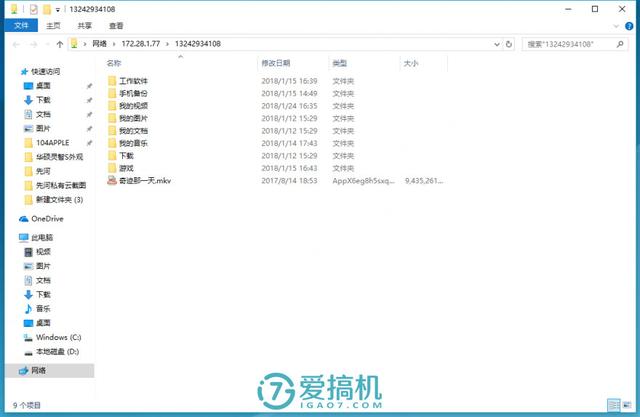This screenshot has width=640, height=417.
Task: Go up one folder level
Action: [60, 44]
